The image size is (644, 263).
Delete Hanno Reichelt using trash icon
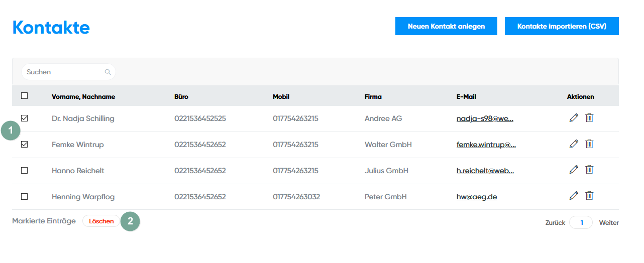[589, 170]
